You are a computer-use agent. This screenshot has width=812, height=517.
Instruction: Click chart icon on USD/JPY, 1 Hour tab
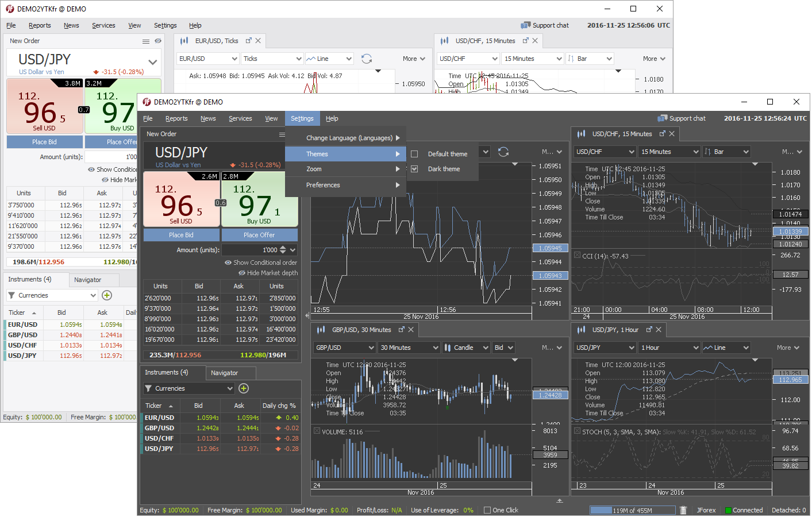click(581, 330)
